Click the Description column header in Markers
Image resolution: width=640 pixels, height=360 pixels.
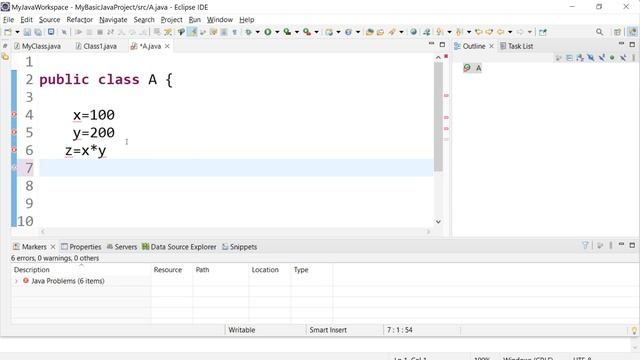pos(81,270)
